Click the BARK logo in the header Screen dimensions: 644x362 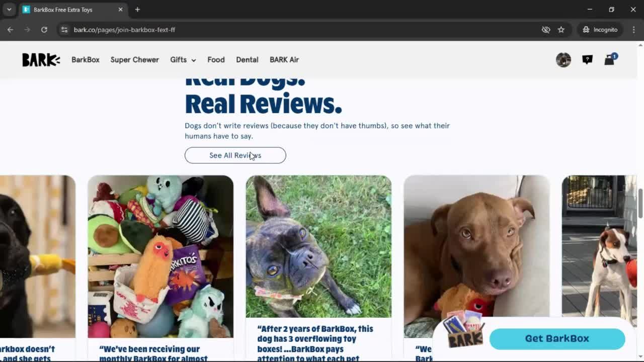pyautogui.click(x=41, y=60)
